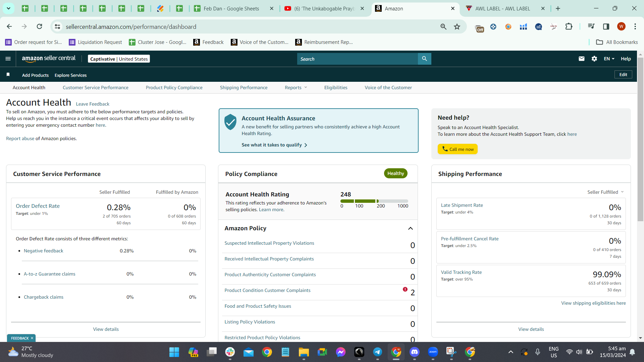The height and width of the screenshot is (362, 644).
Task: Open Discord from the taskbar
Action: (x=415, y=352)
